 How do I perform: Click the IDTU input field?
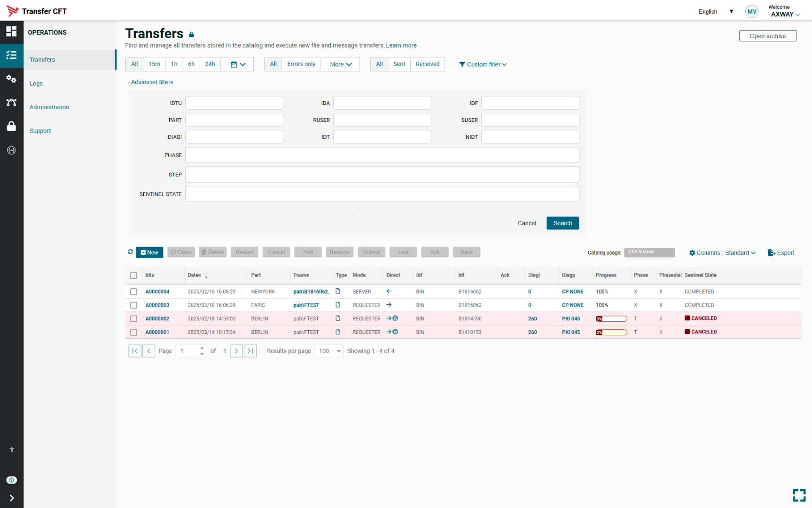coord(234,103)
